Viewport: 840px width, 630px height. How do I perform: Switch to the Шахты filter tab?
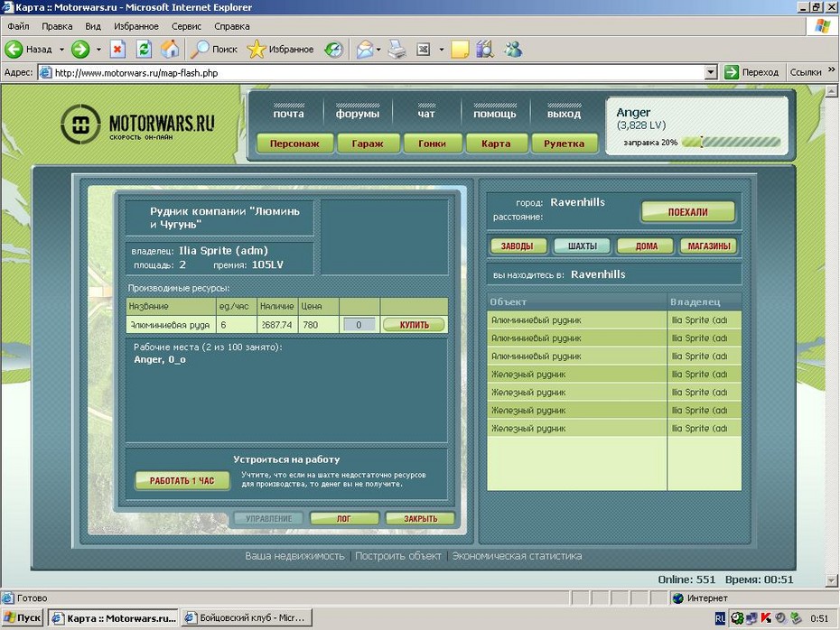coord(582,246)
